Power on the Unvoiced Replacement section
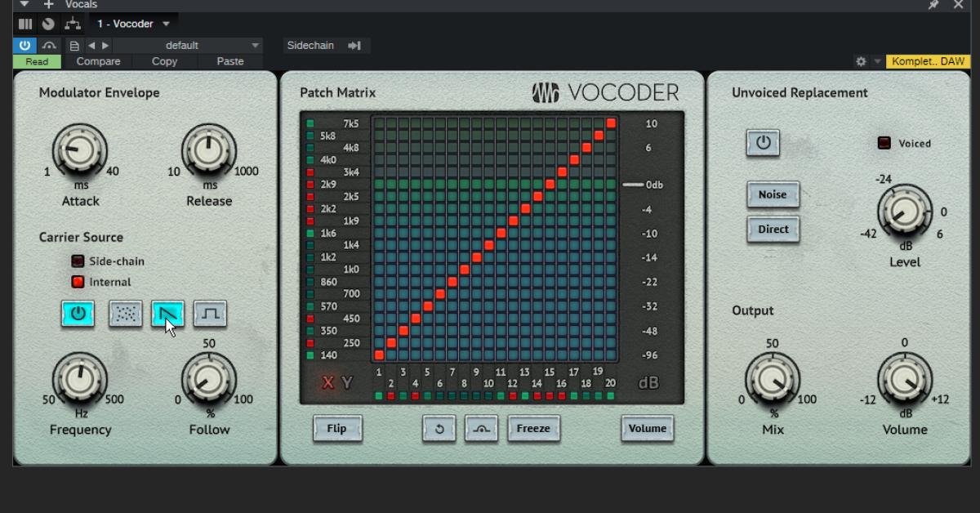 coord(764,143)
